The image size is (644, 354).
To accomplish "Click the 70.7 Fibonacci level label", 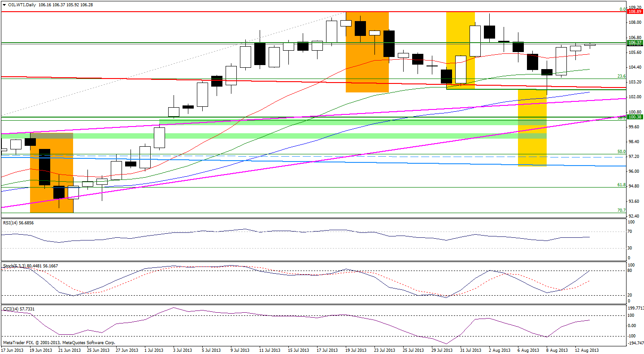I will 622,210.
